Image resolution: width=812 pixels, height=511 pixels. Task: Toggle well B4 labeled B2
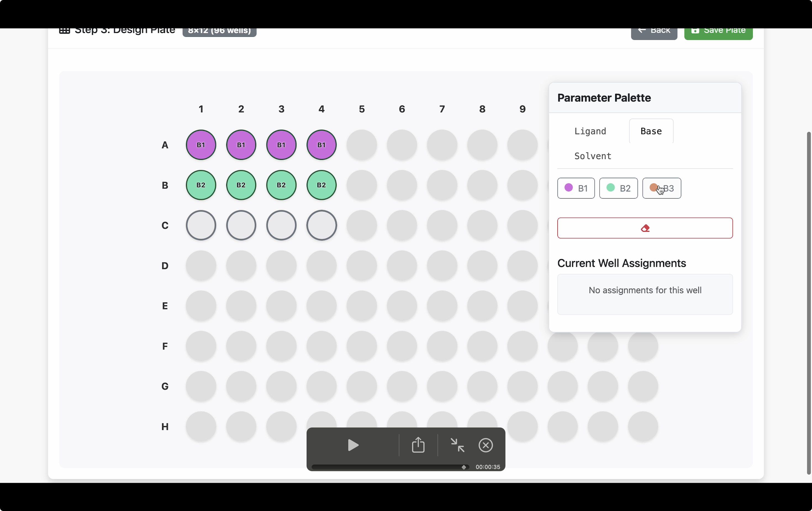tap(321, 185)
